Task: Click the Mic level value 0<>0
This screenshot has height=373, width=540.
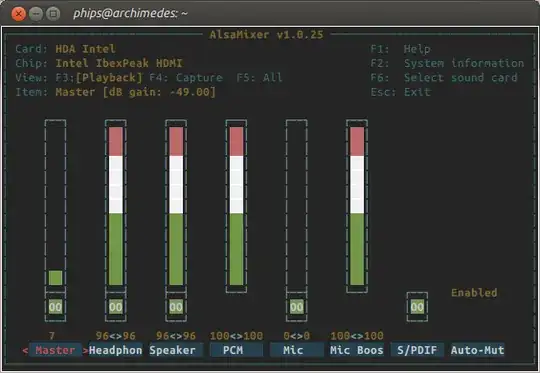Action: click(x=297, y=336)
